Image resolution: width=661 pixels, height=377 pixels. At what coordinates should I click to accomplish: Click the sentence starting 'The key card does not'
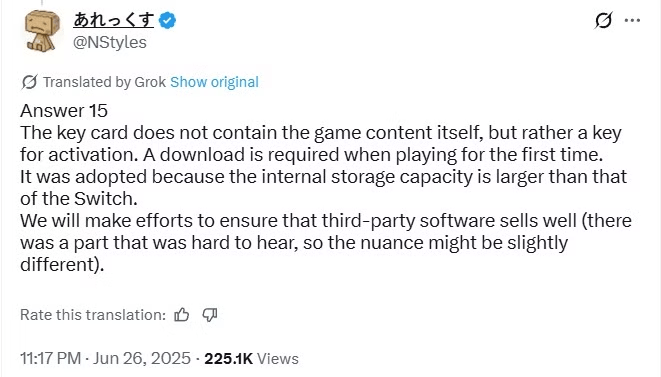[x=321, y=144]
